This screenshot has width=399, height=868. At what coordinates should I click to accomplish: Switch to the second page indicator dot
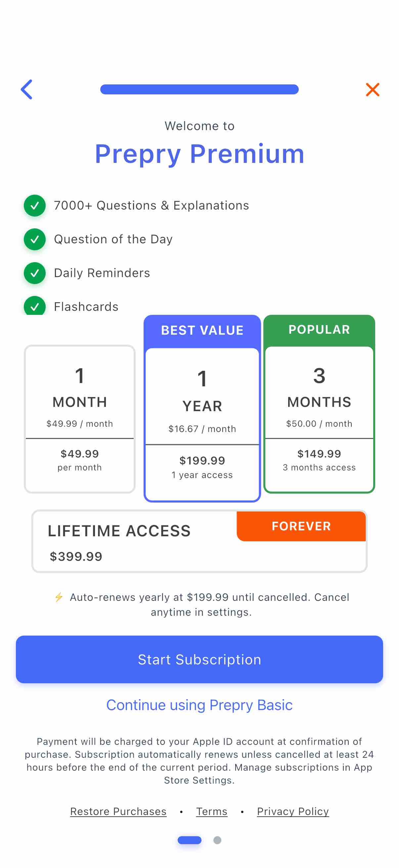[x=217, y=840]
